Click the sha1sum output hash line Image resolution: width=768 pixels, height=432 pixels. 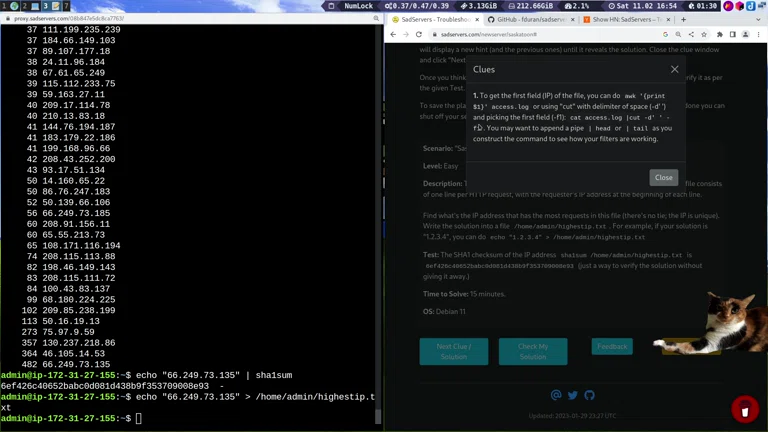[112, 386]
